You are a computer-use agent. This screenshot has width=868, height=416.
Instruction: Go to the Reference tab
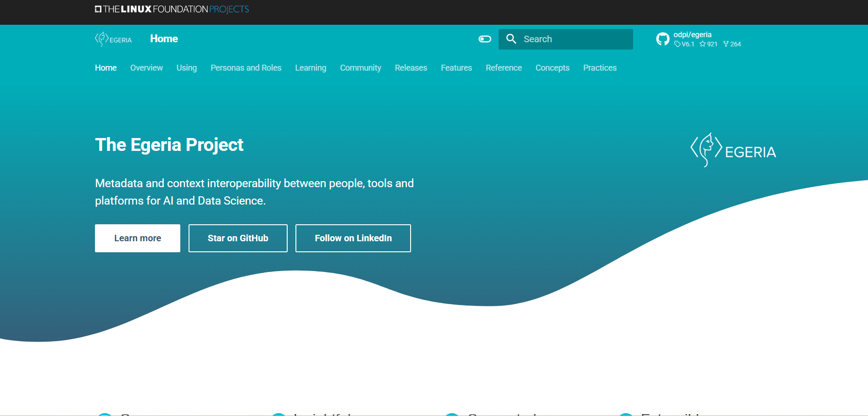pos(504,68)
